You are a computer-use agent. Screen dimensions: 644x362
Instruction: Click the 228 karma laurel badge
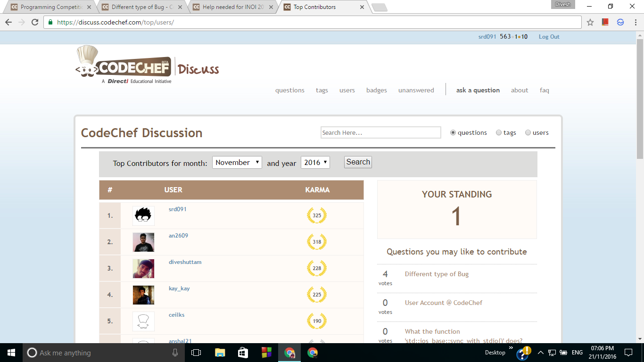(317, 268)
